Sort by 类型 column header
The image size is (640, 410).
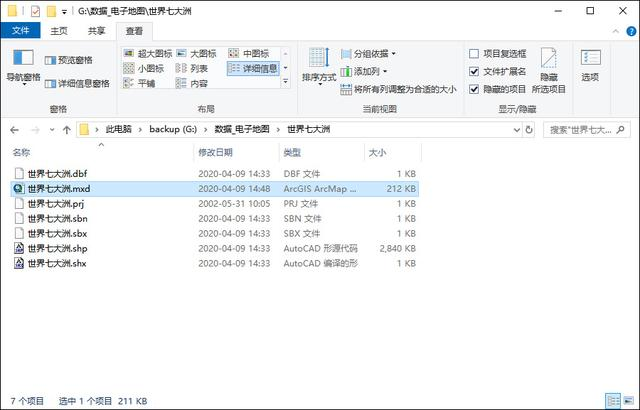[322, 153]
